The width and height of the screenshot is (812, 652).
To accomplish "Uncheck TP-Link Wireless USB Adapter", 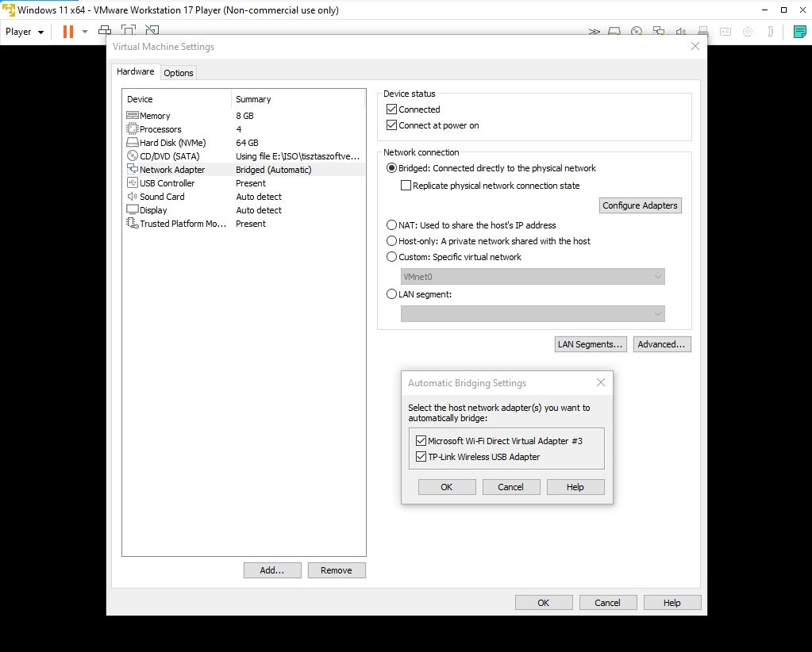I will [421, 457].
